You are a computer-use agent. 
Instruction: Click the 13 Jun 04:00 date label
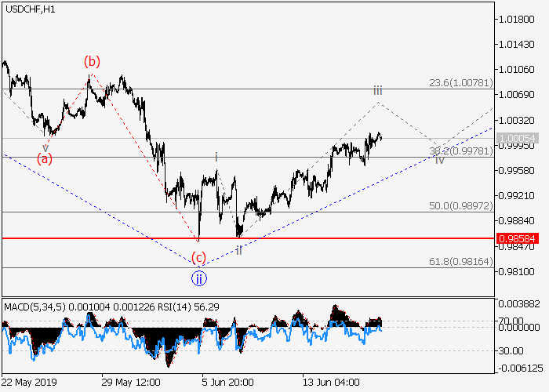pyautogui.click(x=333, y=382)
